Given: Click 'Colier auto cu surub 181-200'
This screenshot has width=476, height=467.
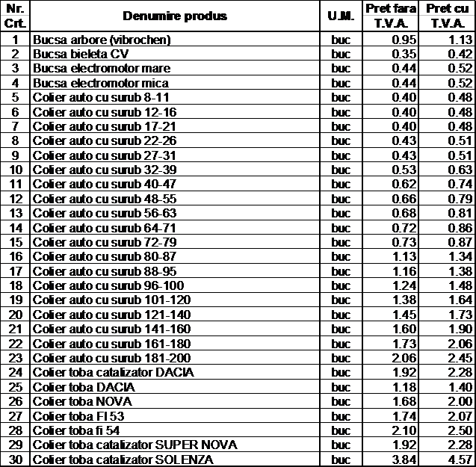Looking at the screenshot, I should tap(112, 359).
